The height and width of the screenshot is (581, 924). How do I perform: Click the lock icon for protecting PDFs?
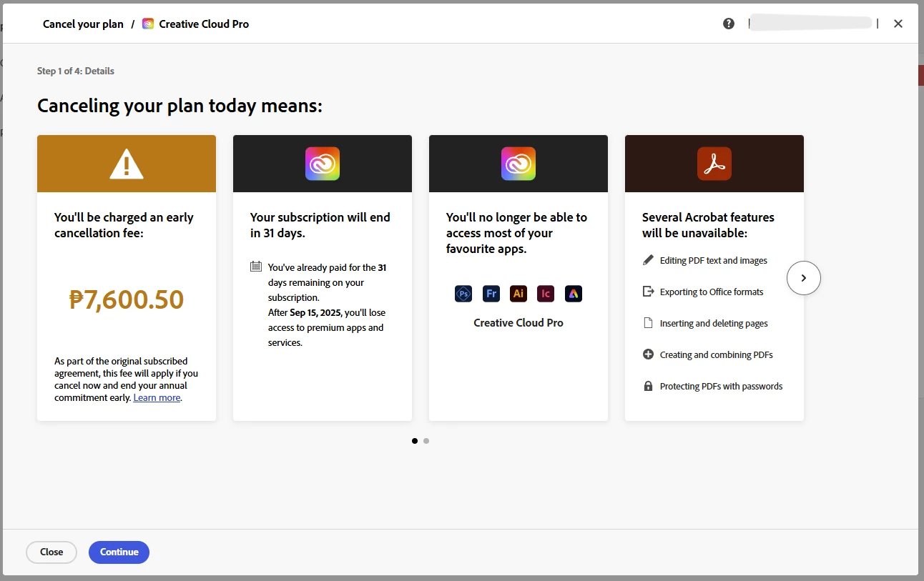(x=648, y=386)
